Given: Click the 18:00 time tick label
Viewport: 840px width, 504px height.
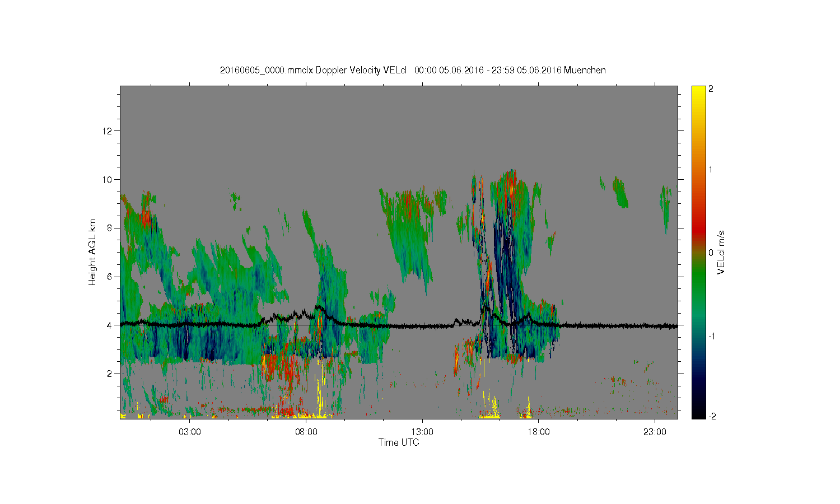Looking at the screenshot, I should pos(538,432).
